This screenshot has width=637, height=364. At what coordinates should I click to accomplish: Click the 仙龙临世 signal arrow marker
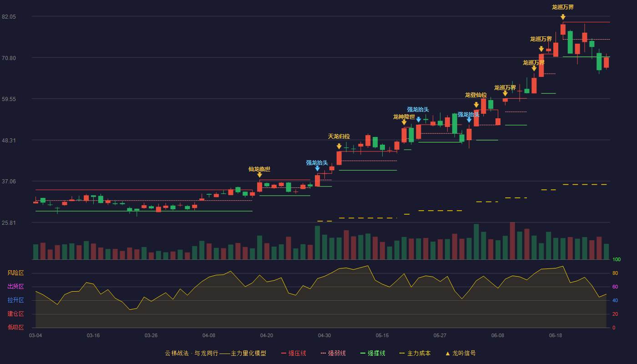259,175
